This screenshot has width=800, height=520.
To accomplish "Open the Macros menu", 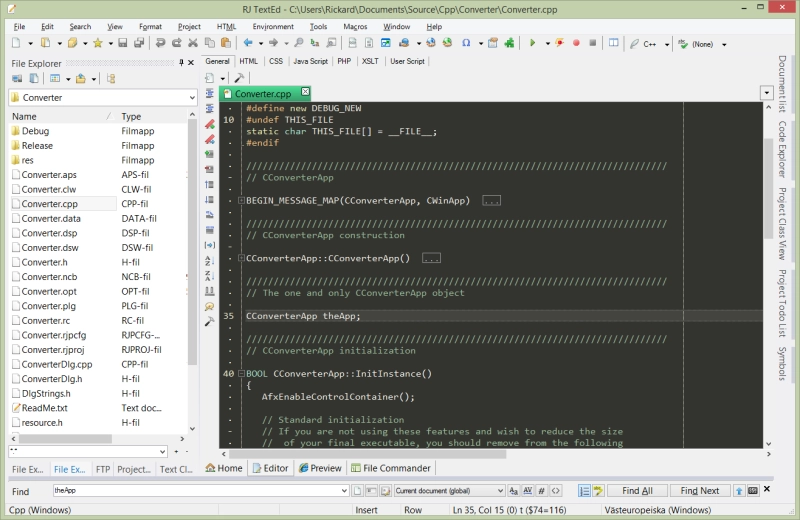I will pos(355,27).
